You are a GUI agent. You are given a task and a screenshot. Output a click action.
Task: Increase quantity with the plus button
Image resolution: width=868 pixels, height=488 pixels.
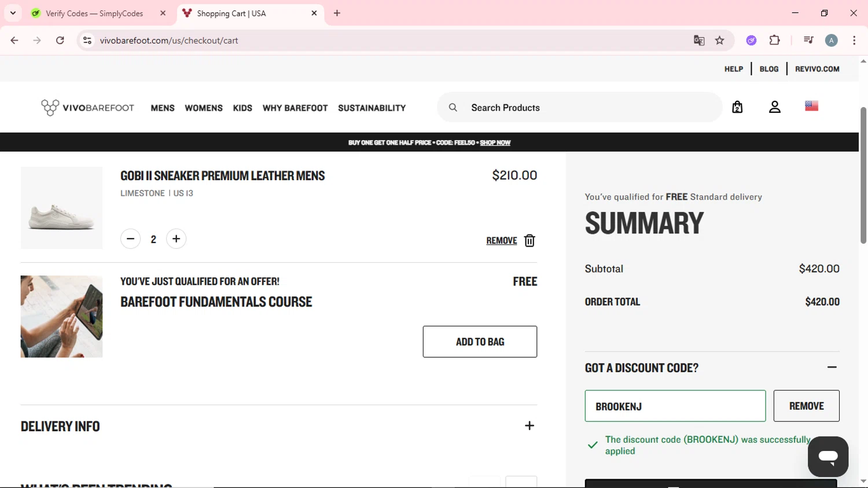(176, 239)
